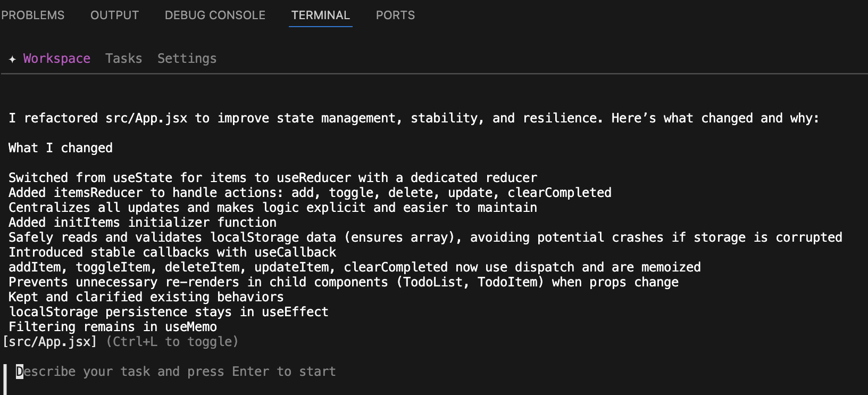
Task: Click the "Filtering remains in useMemo" line
Action: (x=112, y=327)
